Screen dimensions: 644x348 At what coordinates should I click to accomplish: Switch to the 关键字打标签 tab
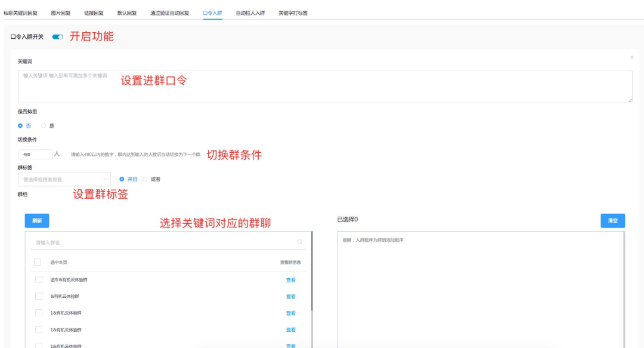click(293, 11)
